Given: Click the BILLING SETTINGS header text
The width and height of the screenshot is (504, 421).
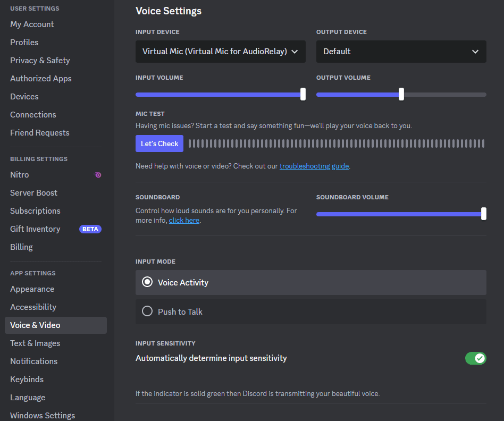Looking at the screenshot, I should click(x=39, y=159).
